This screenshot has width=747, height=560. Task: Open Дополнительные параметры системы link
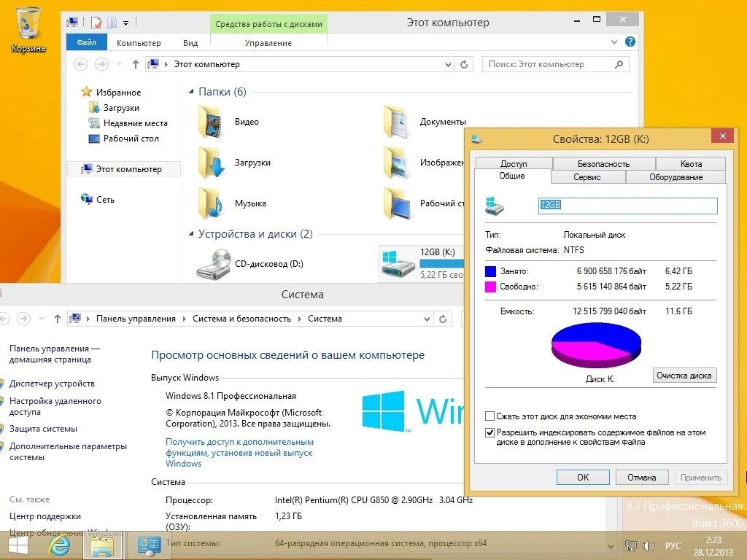pyautogui.click(x=68, y=451)
